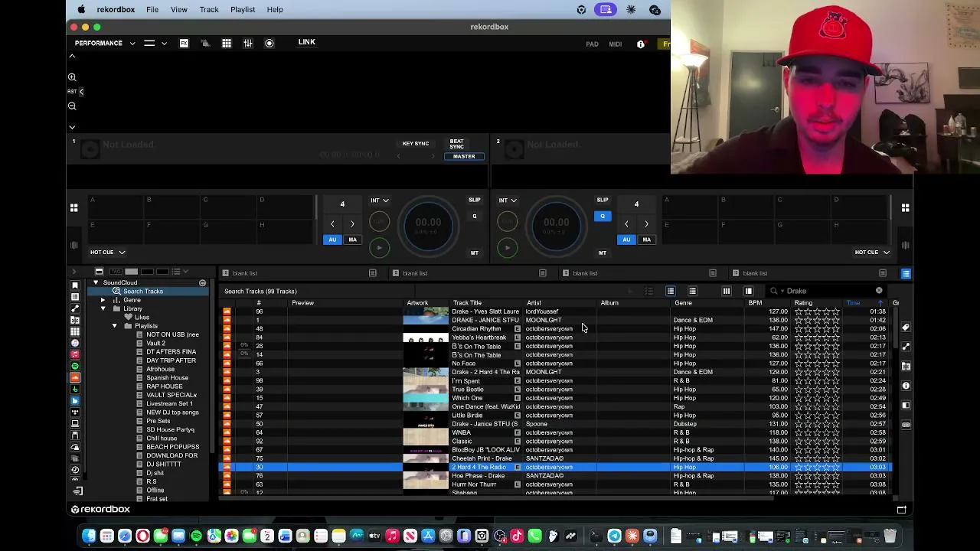Screen dimensions: 980x551
Task: Open the Collection icon in sidebar
Action: [75, 285]
